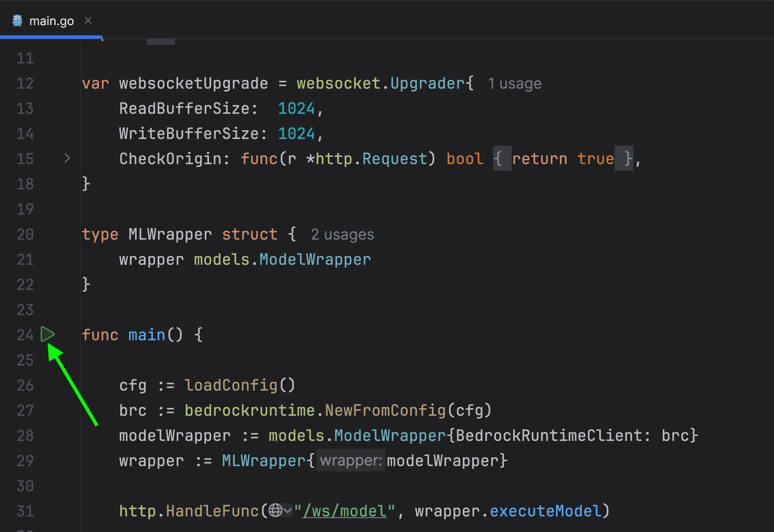774x532 pixels.
Task: Click the loadConfig function call
Action: coord(231,385)
